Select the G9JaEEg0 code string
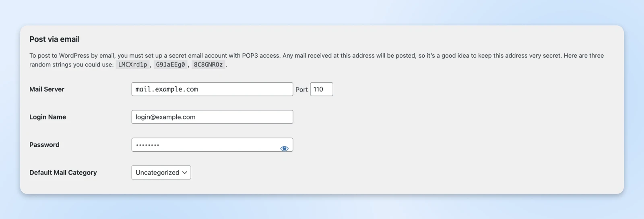644x219 pixels. 170,65
